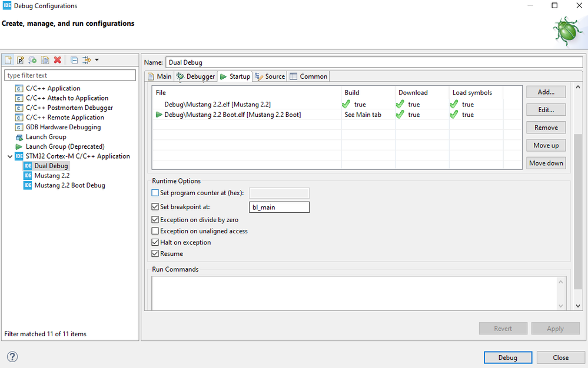Click the Debug button
This screenshot has width=588, height=368.
[508, 357]
